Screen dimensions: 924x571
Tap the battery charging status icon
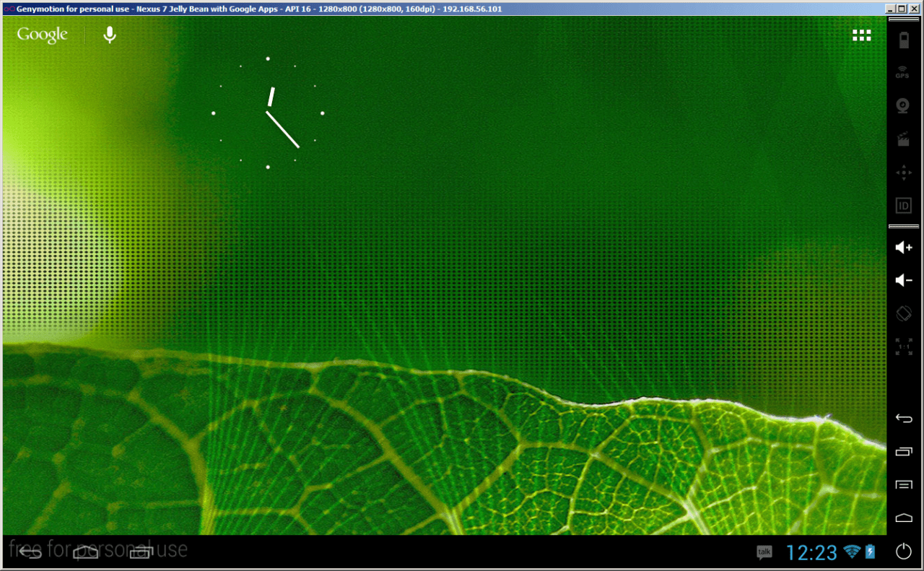click(871, 552)
